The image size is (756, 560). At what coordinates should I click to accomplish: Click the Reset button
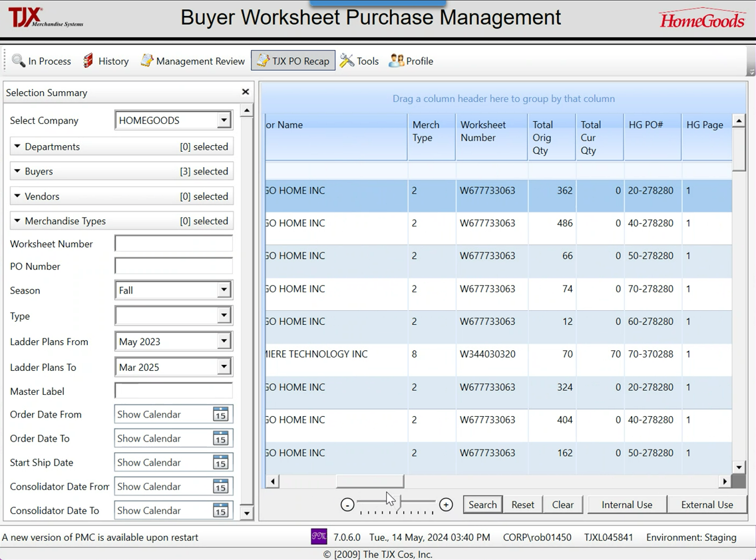tap(522, 505)
